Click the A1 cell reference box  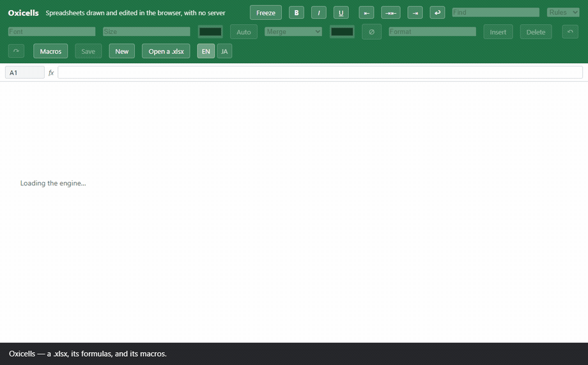pyautogui.click(x=25, y=72)
